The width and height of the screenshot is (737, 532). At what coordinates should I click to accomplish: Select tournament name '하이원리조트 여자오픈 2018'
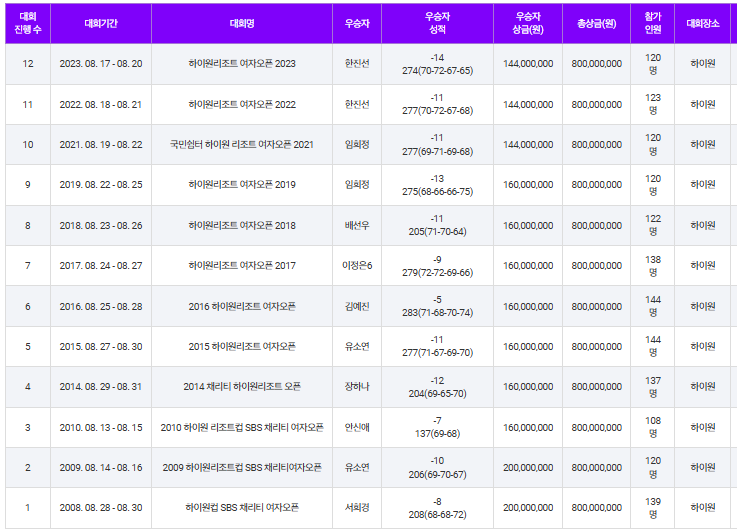242,226
